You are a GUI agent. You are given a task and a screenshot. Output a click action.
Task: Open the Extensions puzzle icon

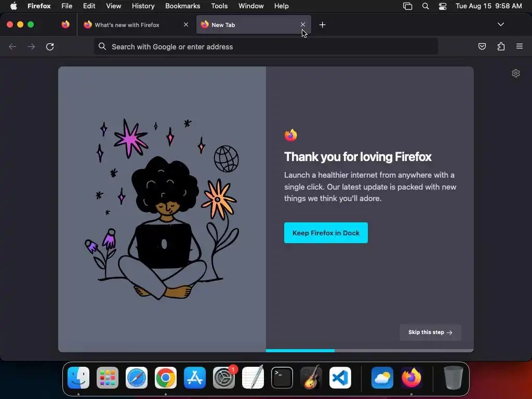(x=501, y=46)
